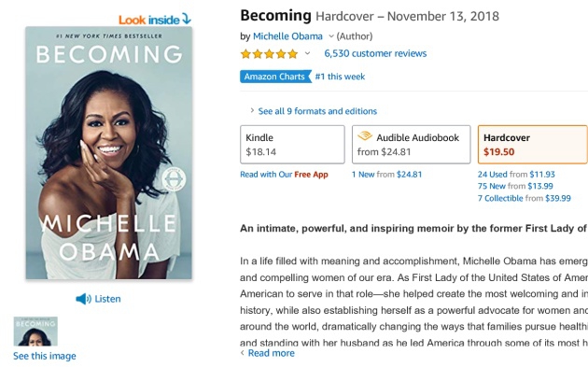Open the 75 New from $13.99 offers
Viewport: 588px width, 367px height.
click(x=515, y=186)
